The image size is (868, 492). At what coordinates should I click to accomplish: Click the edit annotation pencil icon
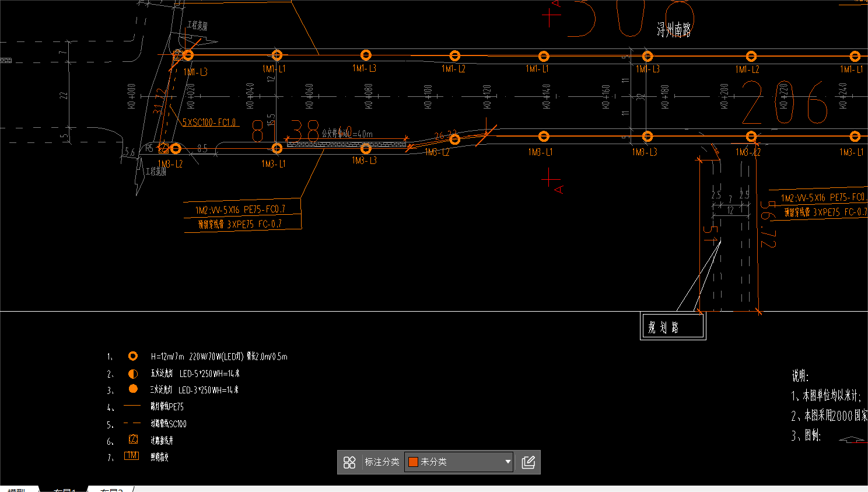(528, 462)
